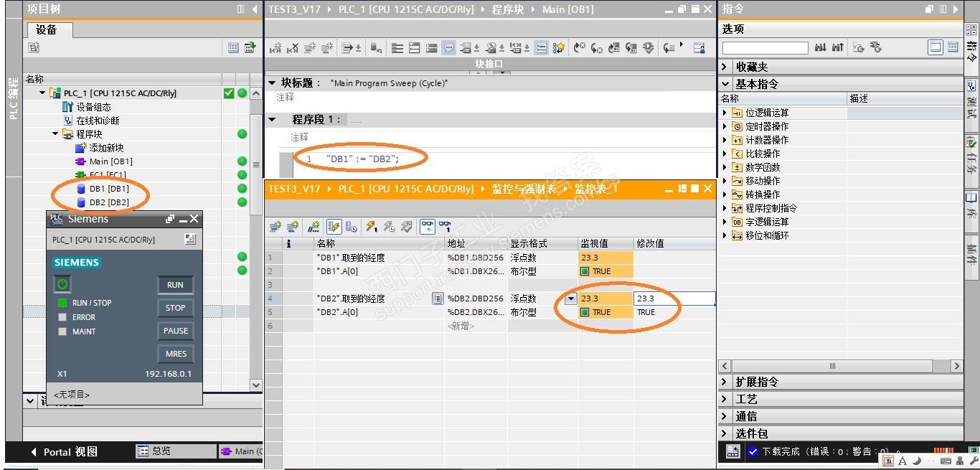This screenshot has width=980, height=470.
Task: Click the Instructions search input field
Action: tap(765, 48)
